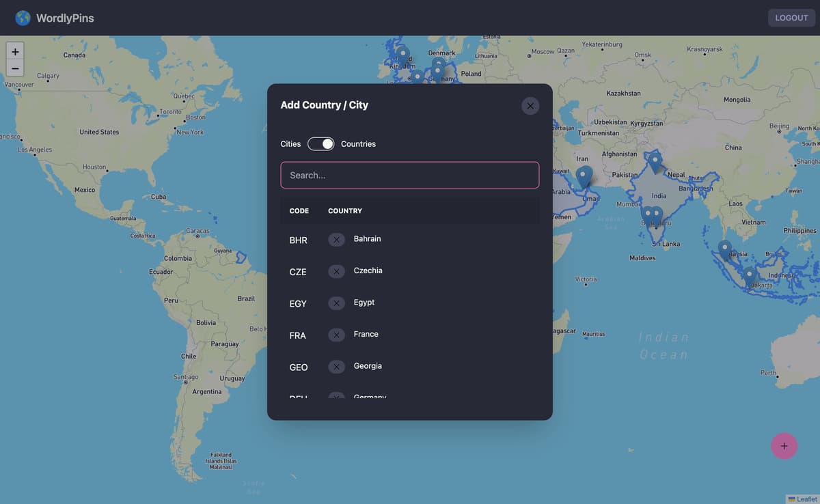Close the Add Country / City dialog
Screen dimensions: 820x504
(530, 106)
